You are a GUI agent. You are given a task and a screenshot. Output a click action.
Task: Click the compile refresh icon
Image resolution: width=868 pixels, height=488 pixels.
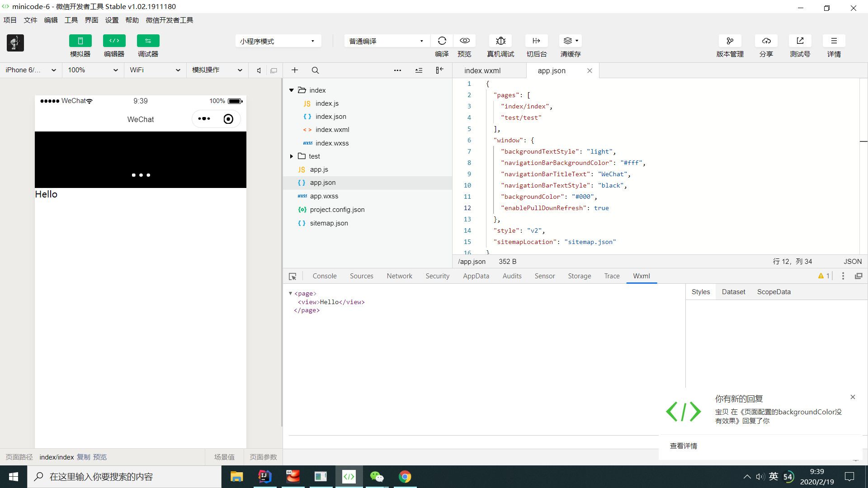pyautogui.click(x=442, y=41)
